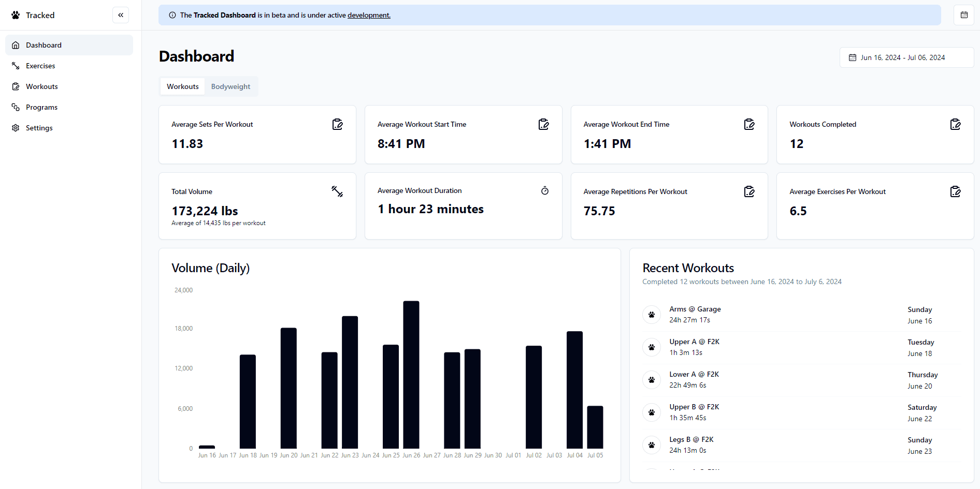Click clipboard icon on Average Repetitions Per Workout card
Viewport: 980px width, 489px height.
click(750, 191)
